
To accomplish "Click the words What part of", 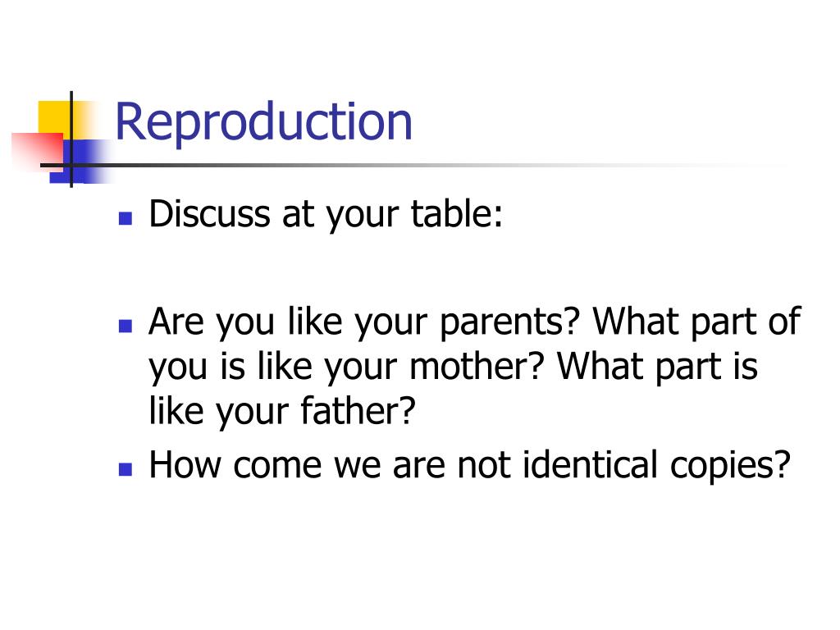I will point(696,323).
